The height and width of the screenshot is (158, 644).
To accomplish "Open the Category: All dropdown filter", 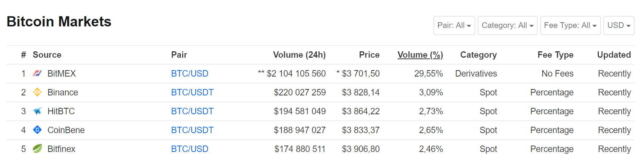I will click(507, 25).
